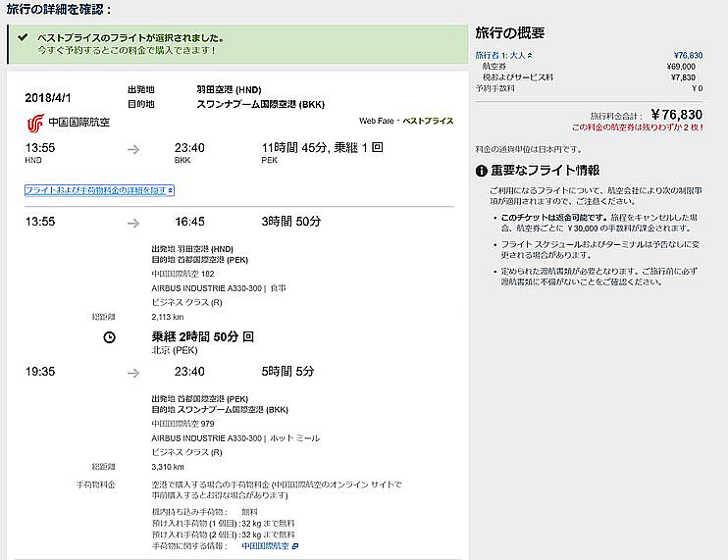Click the ¥76,830 traveler price link

pyautogui.click(x=688, y=55)
